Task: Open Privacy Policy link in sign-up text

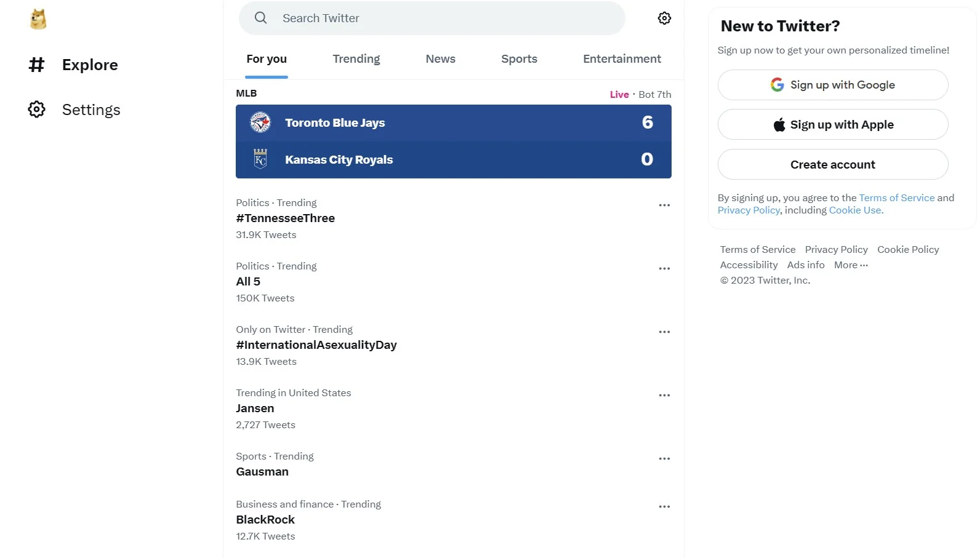Action: coord(749,210)
